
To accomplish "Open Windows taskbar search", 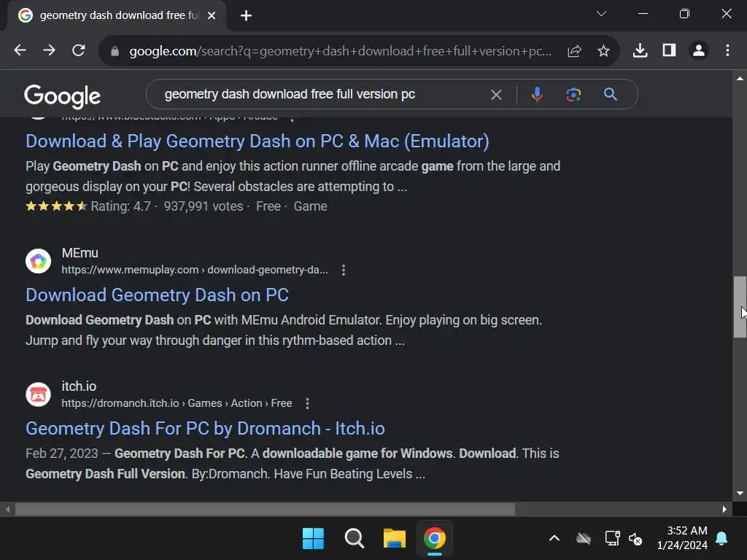I will click(354, 539).
